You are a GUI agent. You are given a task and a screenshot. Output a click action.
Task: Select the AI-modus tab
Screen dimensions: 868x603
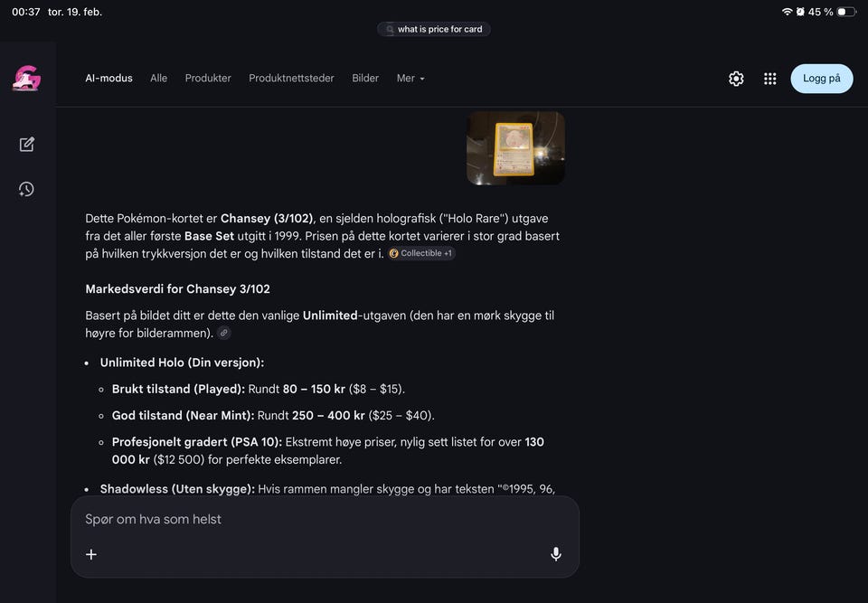click(x=108, y=79)
